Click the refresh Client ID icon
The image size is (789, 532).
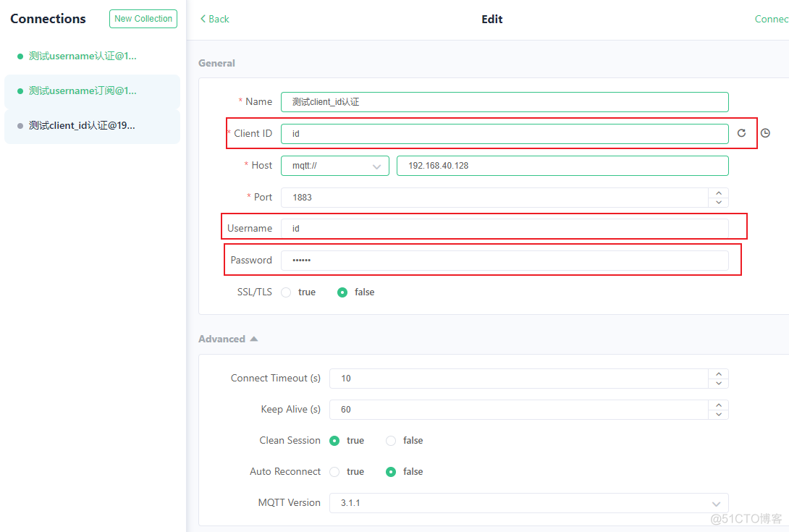(x=741, y=133)
